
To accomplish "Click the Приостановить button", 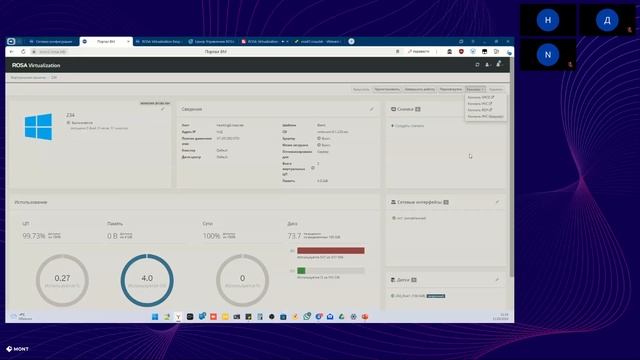I will (x=387, y=89).
